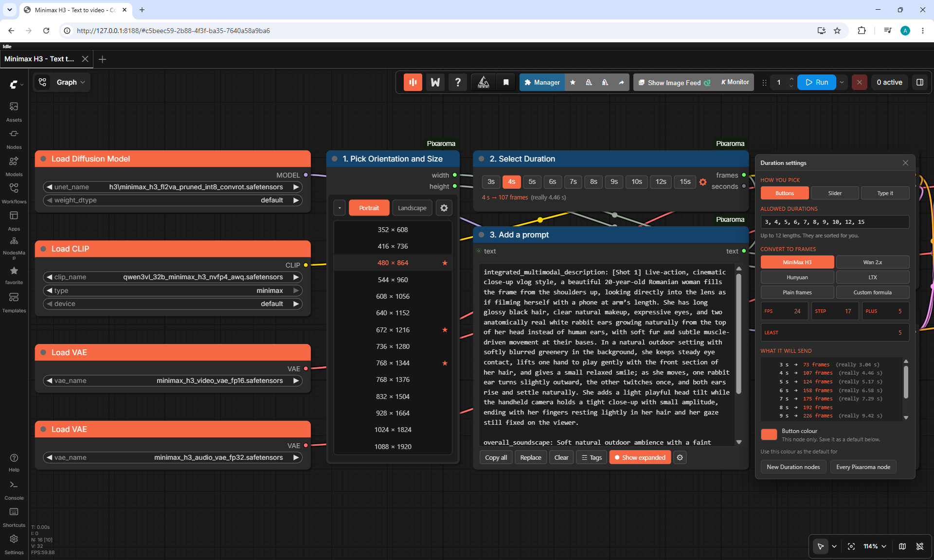Click the prompt text scrollbar

click(x=739, y=333)
